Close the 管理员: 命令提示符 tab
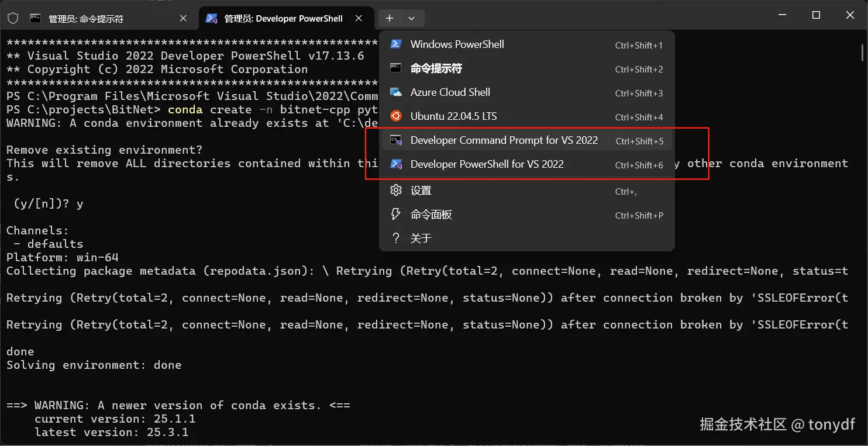This screenshot has height=446, width=868. (x=183, y=18)
